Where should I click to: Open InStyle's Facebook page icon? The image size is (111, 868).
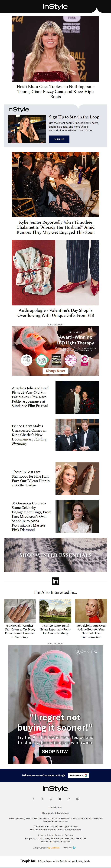tap(33, 799)
